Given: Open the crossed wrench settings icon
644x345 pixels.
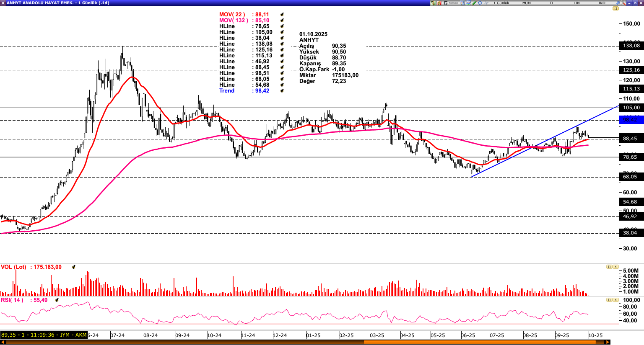Looking at the screenshot, I should tap(624, 3).
